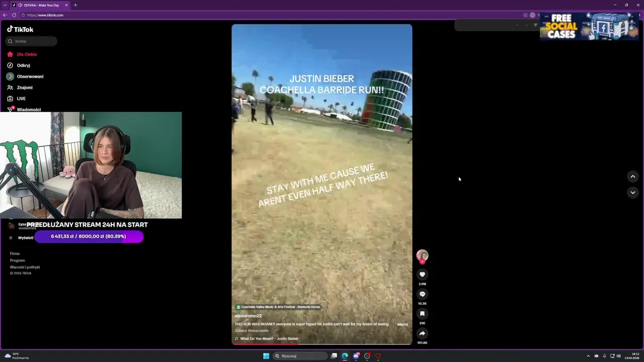Image resolution: width=644 pixels, height=362 pixels.
Task: Open the TikTok logo home link
Action: [20, 29]
